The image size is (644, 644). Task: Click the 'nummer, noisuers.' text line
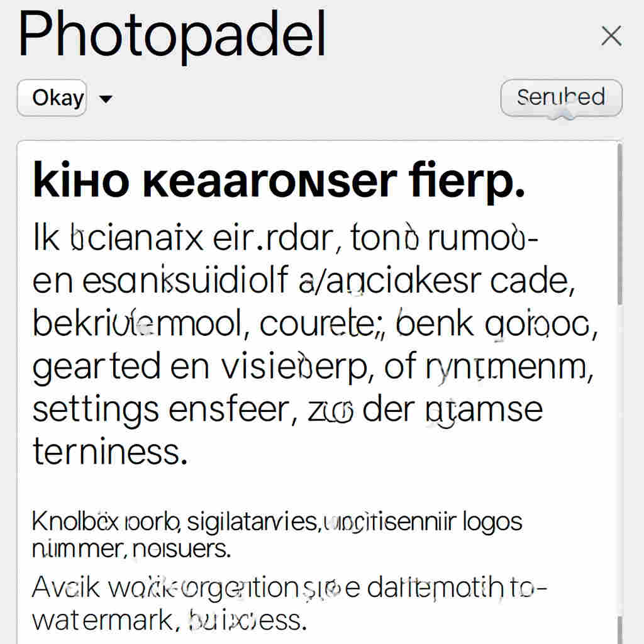click(x=132, y=548)
